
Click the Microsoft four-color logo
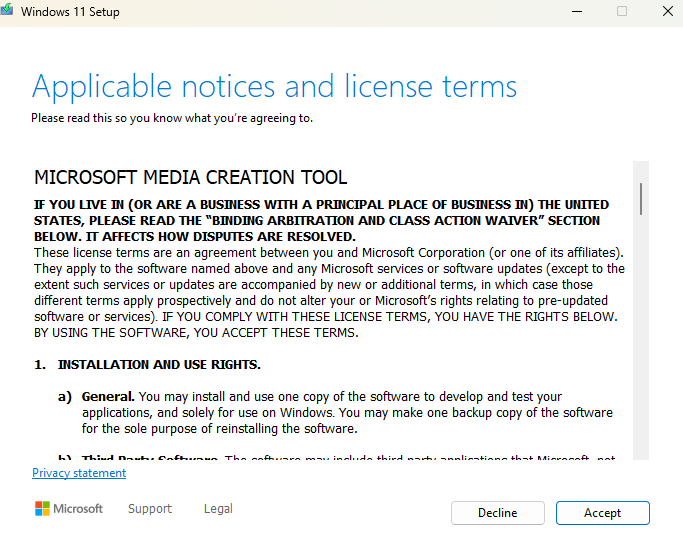[x=42, y=509]
